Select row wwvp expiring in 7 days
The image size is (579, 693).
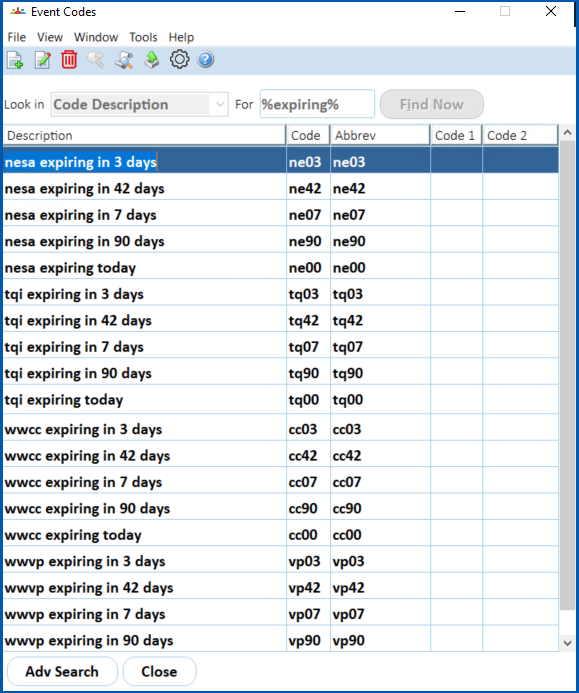coord(281,613)
